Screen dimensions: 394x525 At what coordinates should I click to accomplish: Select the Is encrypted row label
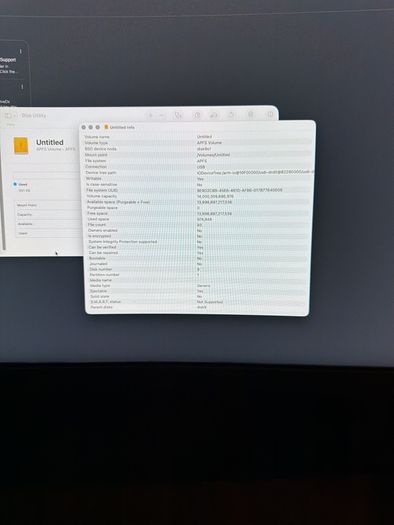click(99, 236)
